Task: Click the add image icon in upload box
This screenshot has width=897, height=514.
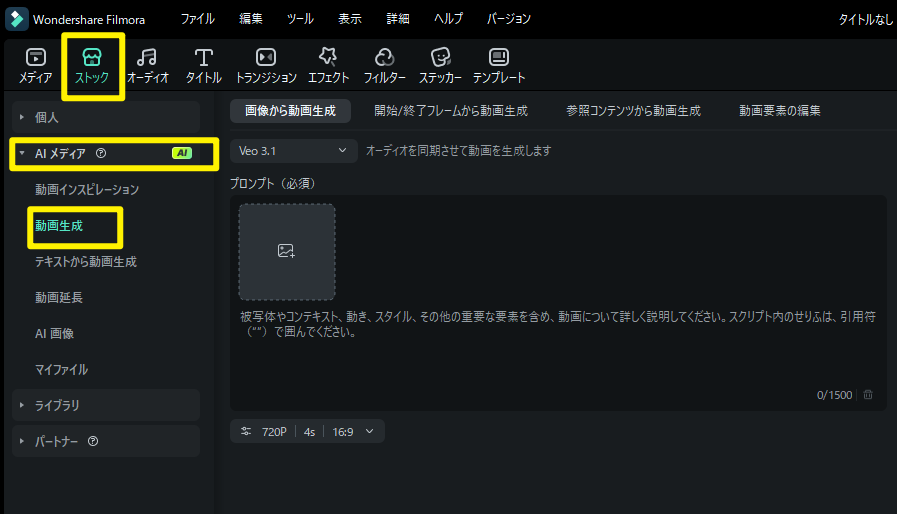Action: coord(286,251)
